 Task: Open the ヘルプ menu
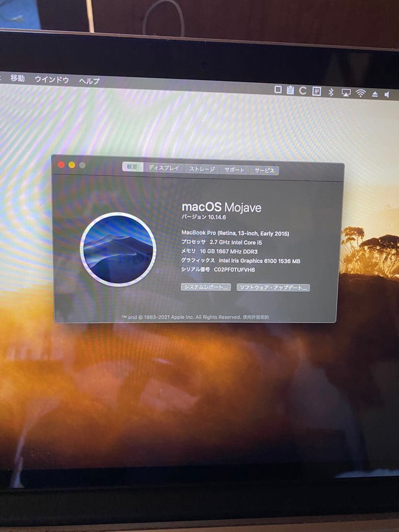90,80
